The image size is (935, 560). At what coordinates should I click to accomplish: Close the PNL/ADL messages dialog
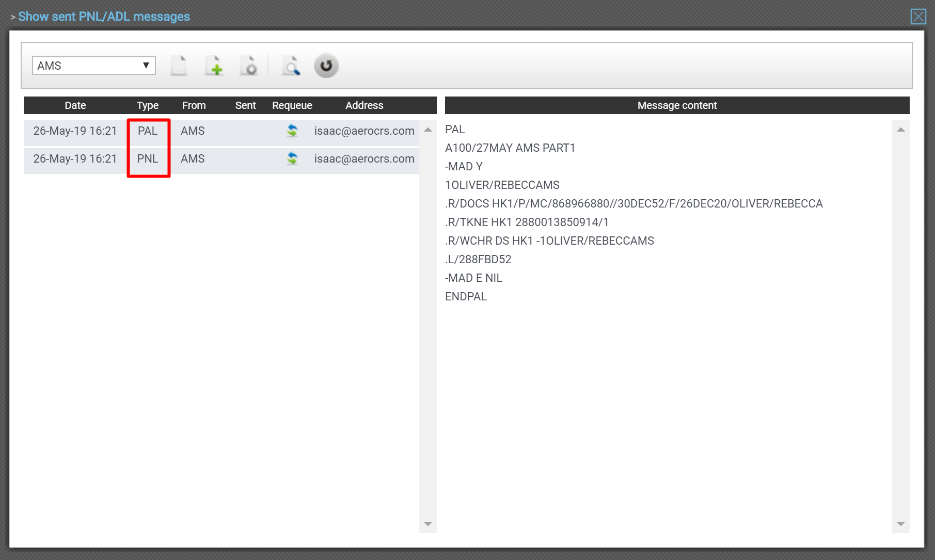[918, 17]
